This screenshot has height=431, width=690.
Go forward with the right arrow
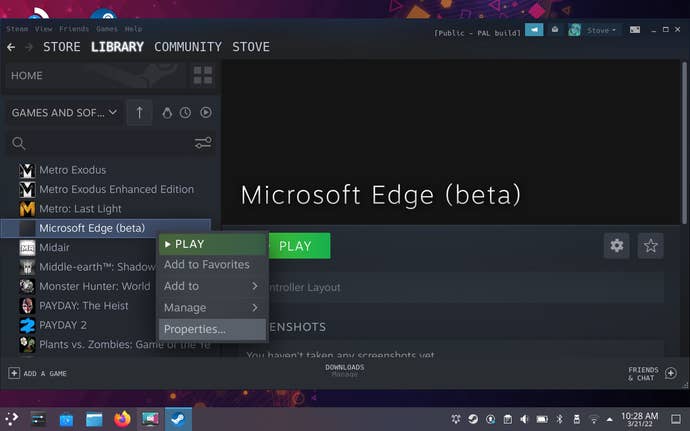click(29, 47)
